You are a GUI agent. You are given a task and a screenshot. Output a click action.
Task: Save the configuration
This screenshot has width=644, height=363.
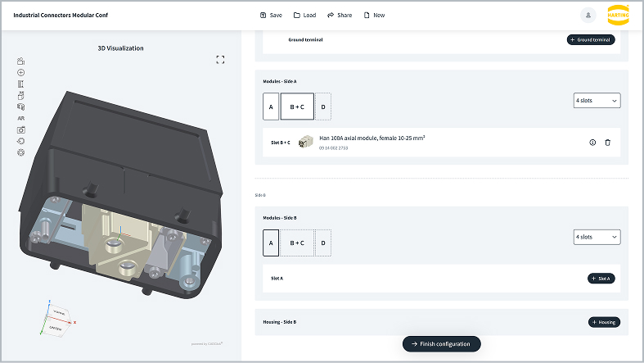coord(271,16)
